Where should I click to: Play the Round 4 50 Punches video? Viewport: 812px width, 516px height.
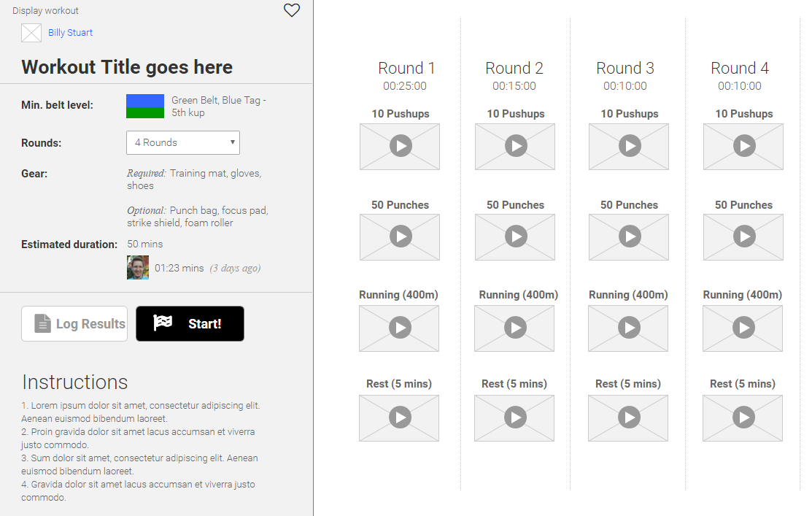[743, 236]
